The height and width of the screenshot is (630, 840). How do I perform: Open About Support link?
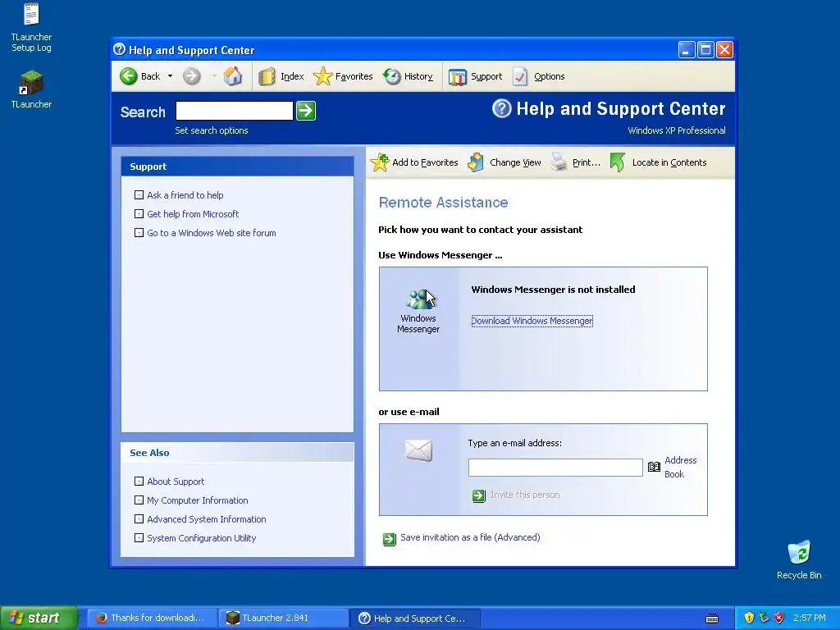coord(176,481)
